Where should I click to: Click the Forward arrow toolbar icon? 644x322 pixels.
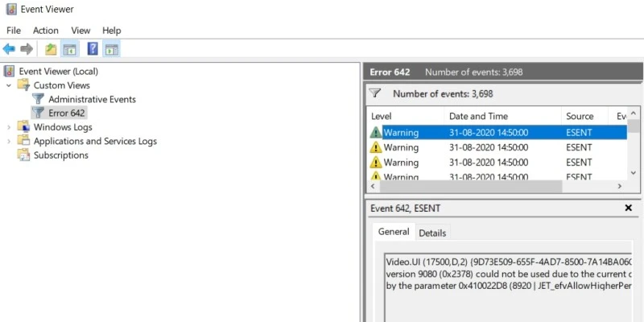27,49
